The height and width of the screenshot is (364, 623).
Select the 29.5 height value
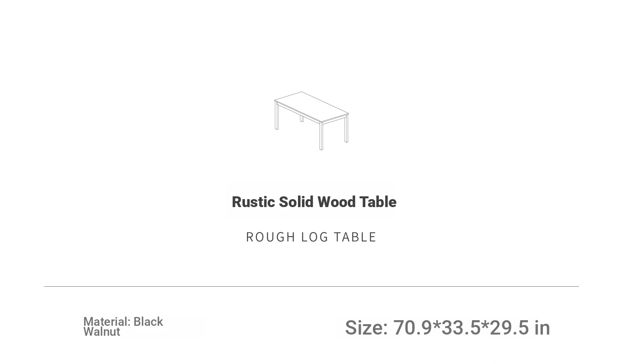[509, 328]
